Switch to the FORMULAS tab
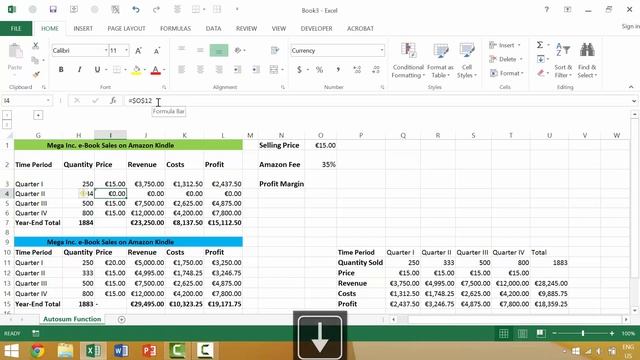This screenshot has height=360, width=640. (175, 29)
